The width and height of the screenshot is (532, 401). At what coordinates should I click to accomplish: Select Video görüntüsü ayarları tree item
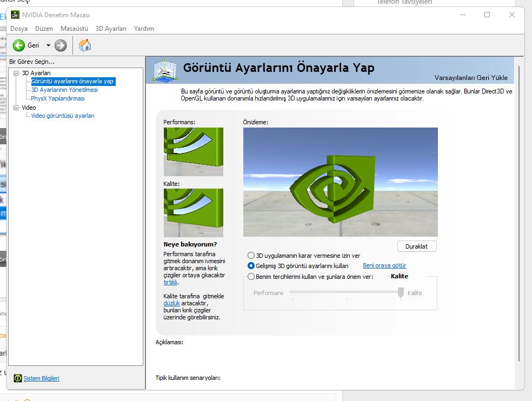tap(63, 116)
